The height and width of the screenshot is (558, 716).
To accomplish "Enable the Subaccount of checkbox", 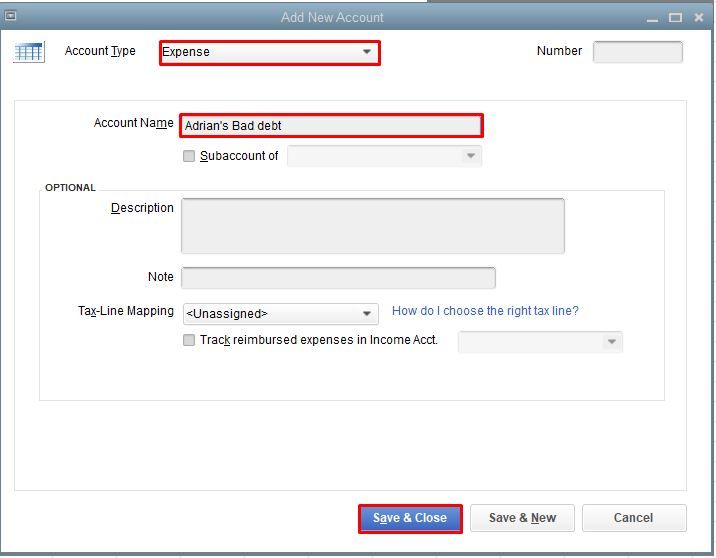I will click(x=189, y=156).
